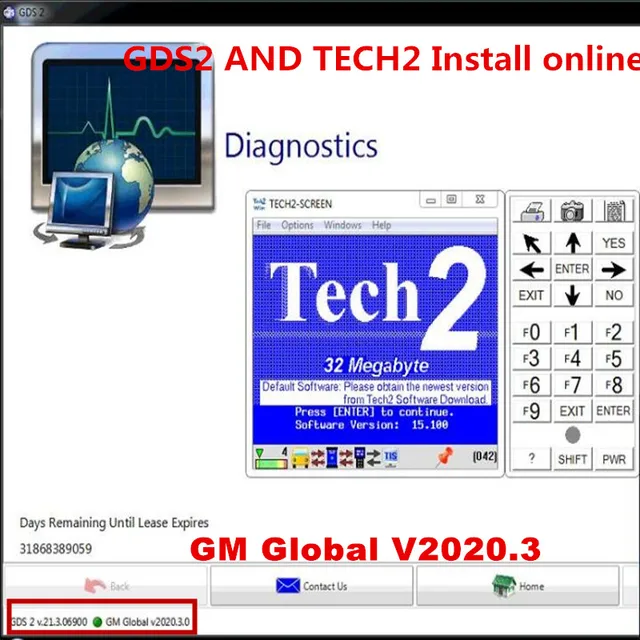Click the Diagnostics heading text

pos(301,146)
